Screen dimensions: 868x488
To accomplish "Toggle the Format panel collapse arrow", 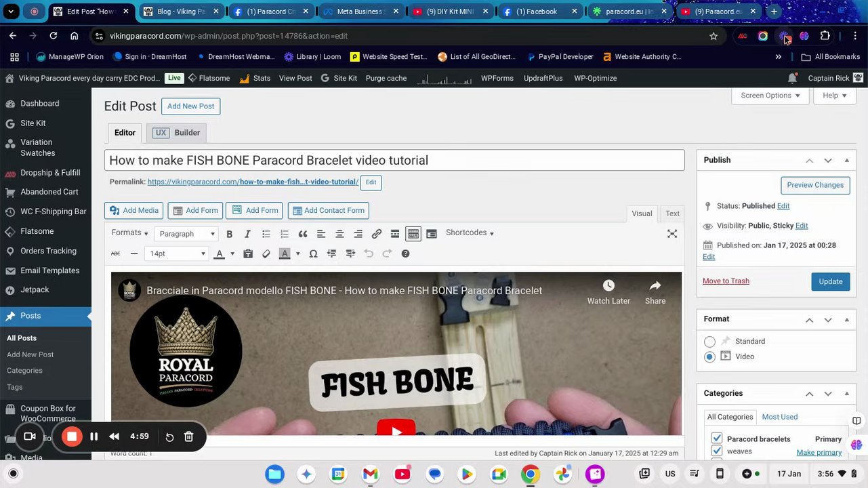I will [846, 319].
